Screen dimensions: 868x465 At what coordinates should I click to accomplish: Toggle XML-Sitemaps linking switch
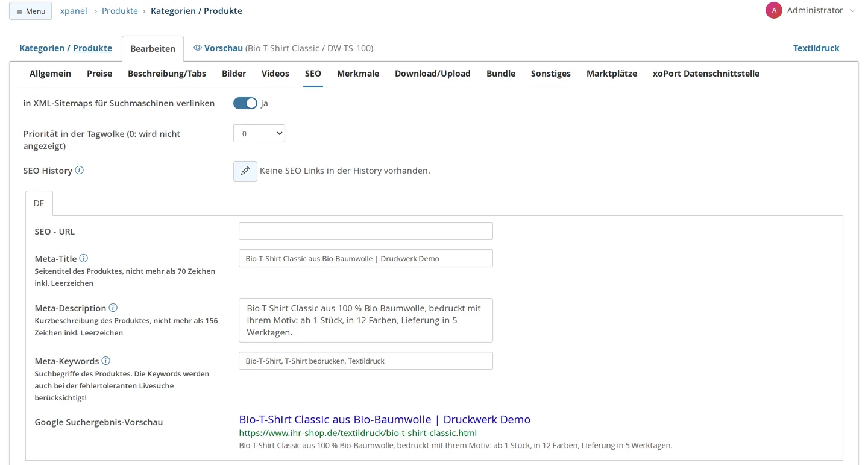[x=245, y=103]
